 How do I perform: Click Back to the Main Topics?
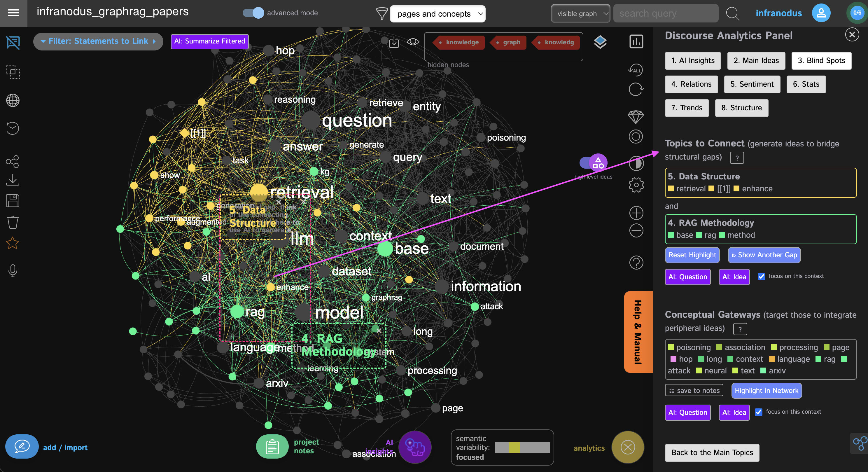coord(712,452)
